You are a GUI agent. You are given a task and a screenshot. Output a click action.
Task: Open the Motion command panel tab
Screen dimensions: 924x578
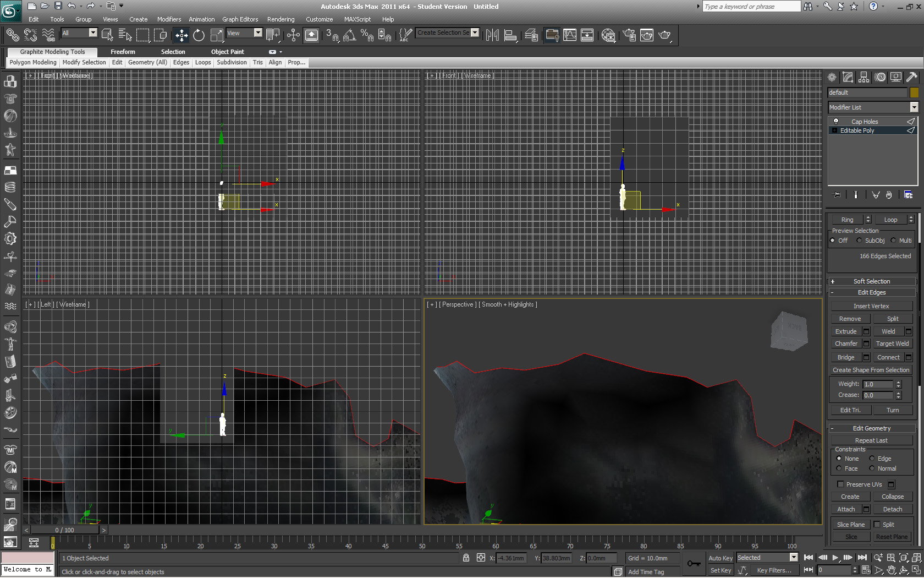[x=881, y=77]
